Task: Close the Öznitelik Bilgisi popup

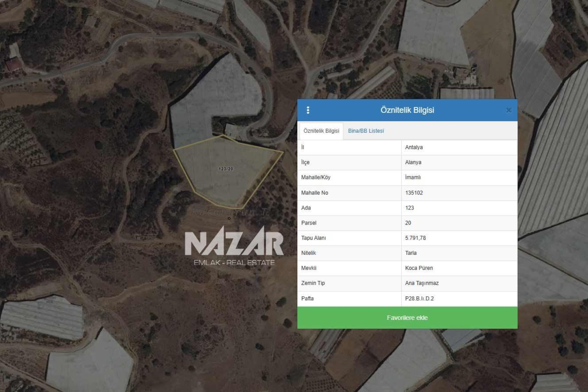Action: coord(509,110)
